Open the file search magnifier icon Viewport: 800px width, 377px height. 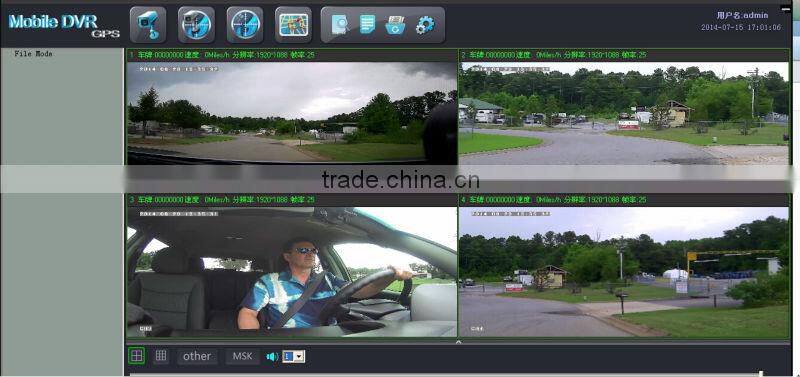tap(340, 24)
